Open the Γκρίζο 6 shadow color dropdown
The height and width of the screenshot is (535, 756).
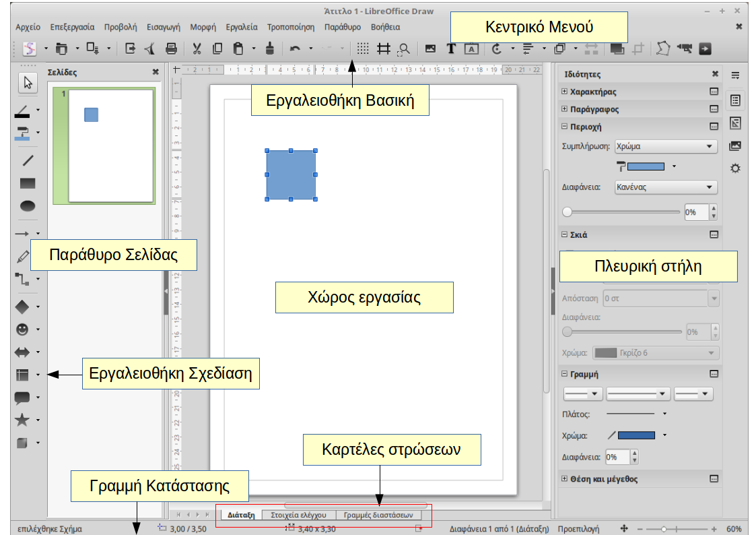click(x=656, y=352)
